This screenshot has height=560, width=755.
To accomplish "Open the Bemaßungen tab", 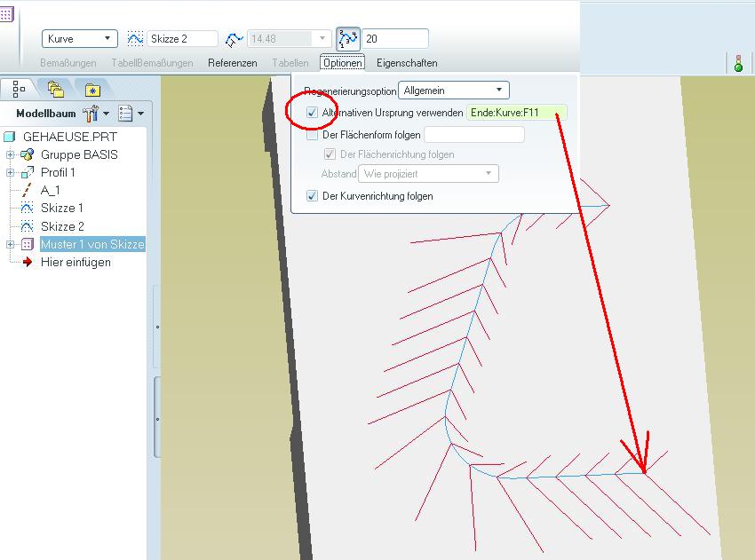I will pos(68,63).
